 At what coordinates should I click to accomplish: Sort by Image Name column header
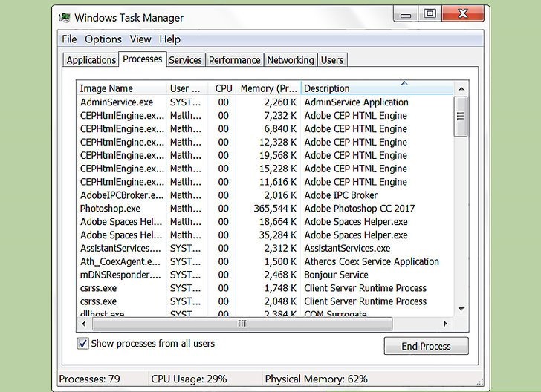[122, 88]
